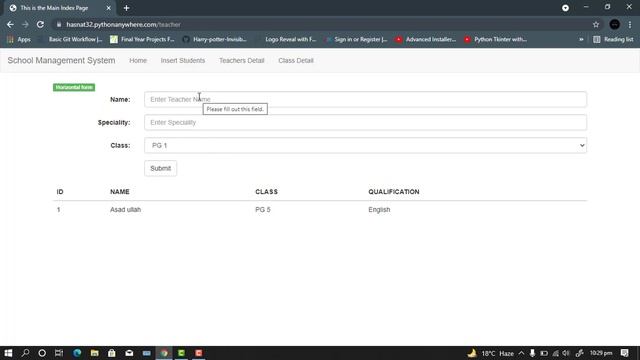The width and height of the screenshot is (640, 360).
Task: Open the Insert Students nav item
Action: pyautogui.click(x=183, y=60)
